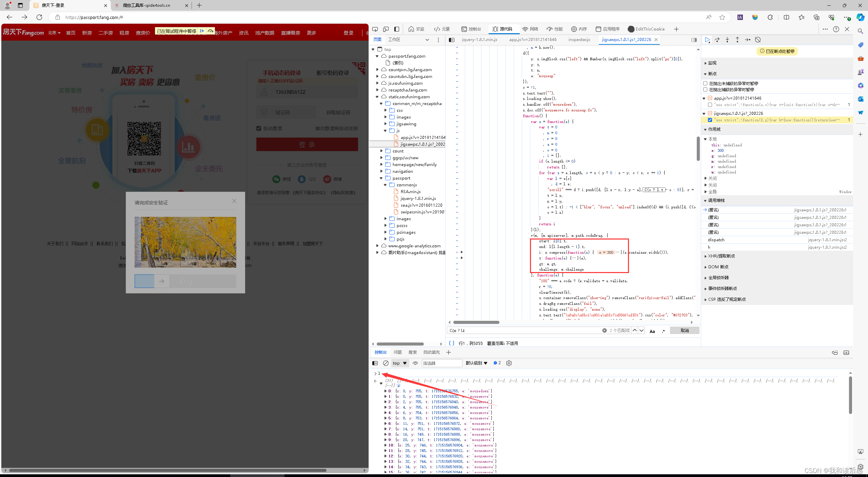Switch to 工作区 workspace tab
The image size is (868, 477).
click(x=394, y=40)
